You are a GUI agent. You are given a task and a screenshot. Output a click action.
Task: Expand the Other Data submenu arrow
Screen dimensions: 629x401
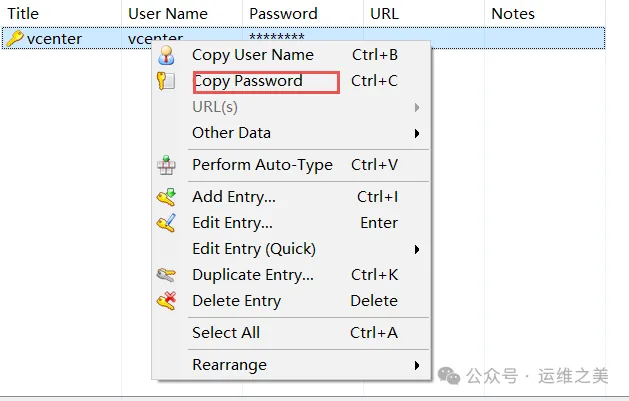pyautogui.click(x=416, y=133)
